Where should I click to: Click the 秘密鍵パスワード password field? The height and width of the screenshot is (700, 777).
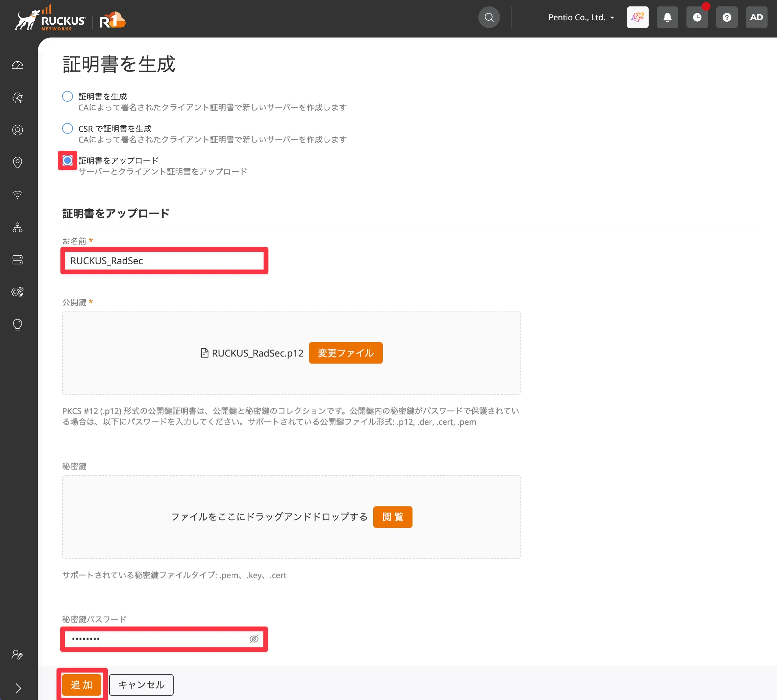164,639
